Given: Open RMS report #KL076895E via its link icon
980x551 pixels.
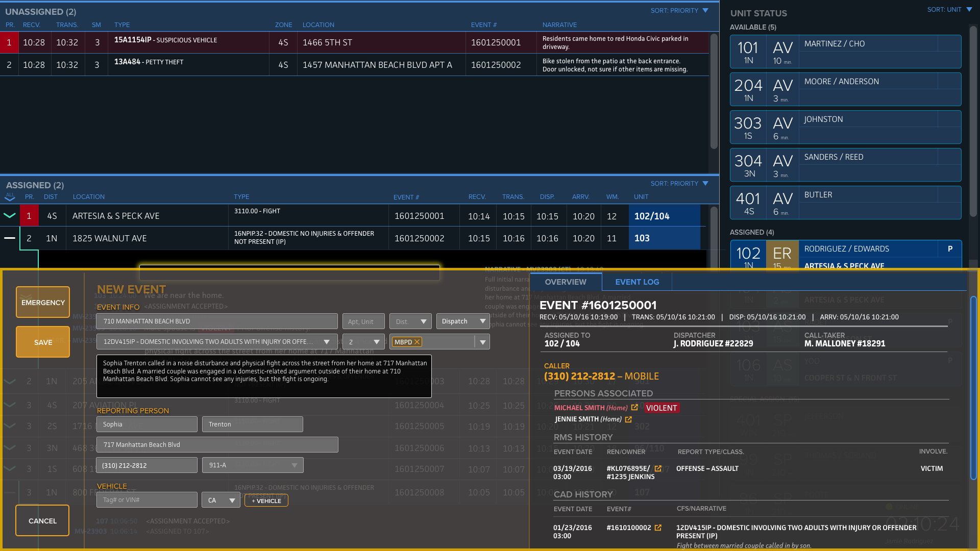Looking at the screenshot, I should (x=658, y=467).
